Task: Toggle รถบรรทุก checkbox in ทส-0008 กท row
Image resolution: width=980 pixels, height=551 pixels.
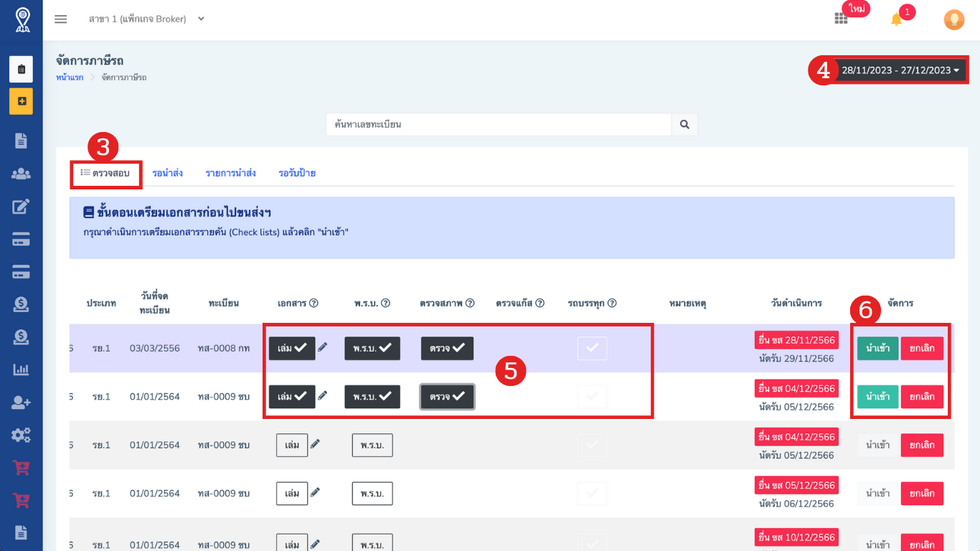Action: 592,348
